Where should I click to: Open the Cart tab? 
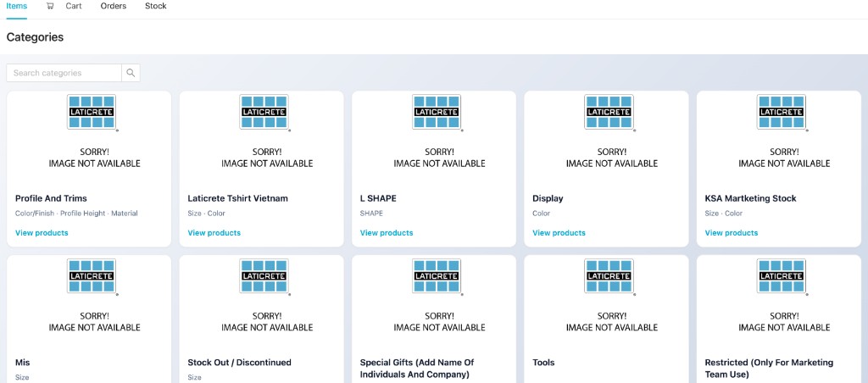click(x=74, y=6)
